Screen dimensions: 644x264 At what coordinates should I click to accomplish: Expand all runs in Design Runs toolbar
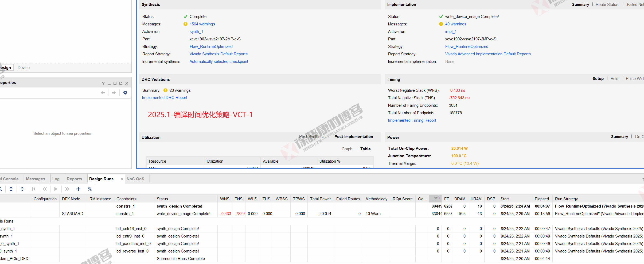pos(22,189)
